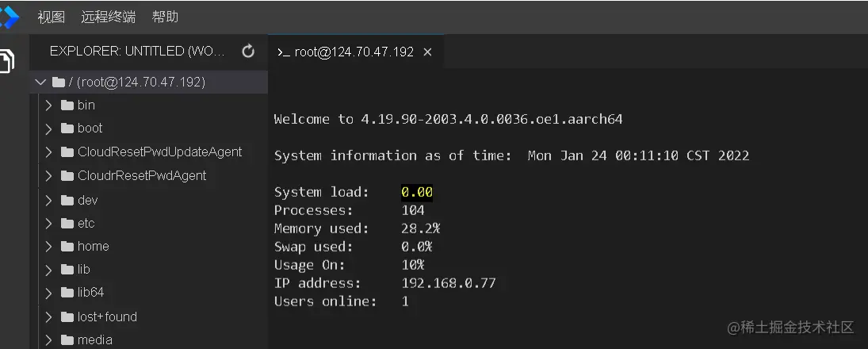Expand the bin folder chevron
This screenshot has width=868, height=349.
(48, 105)
